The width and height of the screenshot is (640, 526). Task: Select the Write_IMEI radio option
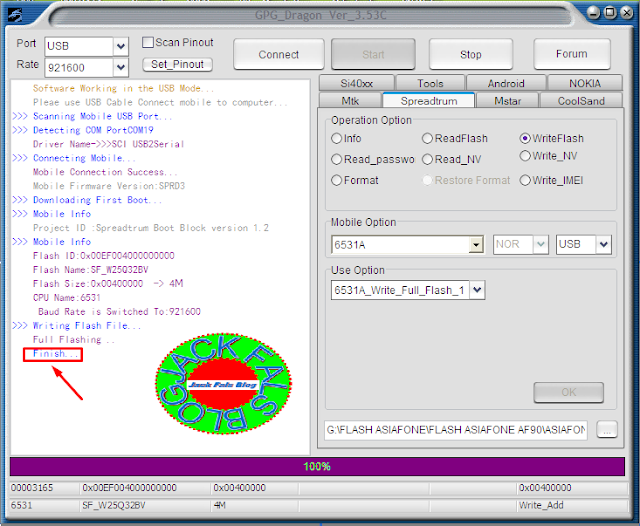[525, 180]
